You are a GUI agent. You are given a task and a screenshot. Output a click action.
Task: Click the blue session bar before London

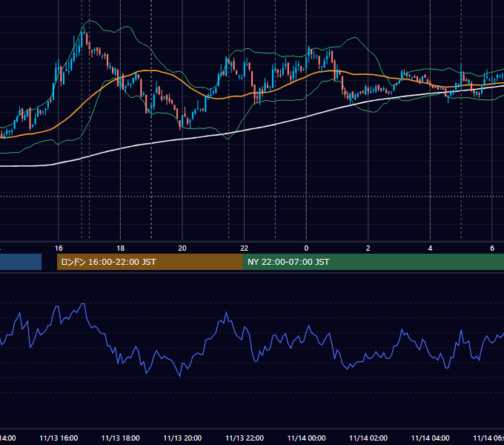(21, 262)
